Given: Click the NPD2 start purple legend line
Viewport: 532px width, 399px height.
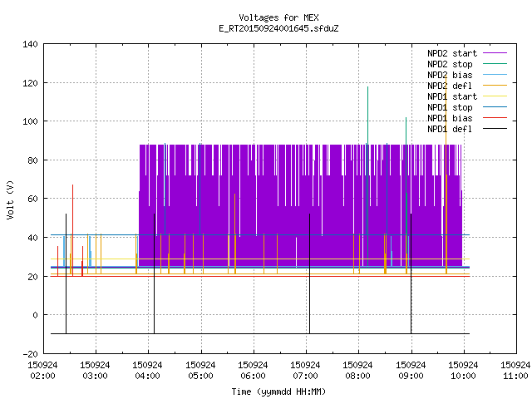Looking at the screenshot, I should [495, 53].
